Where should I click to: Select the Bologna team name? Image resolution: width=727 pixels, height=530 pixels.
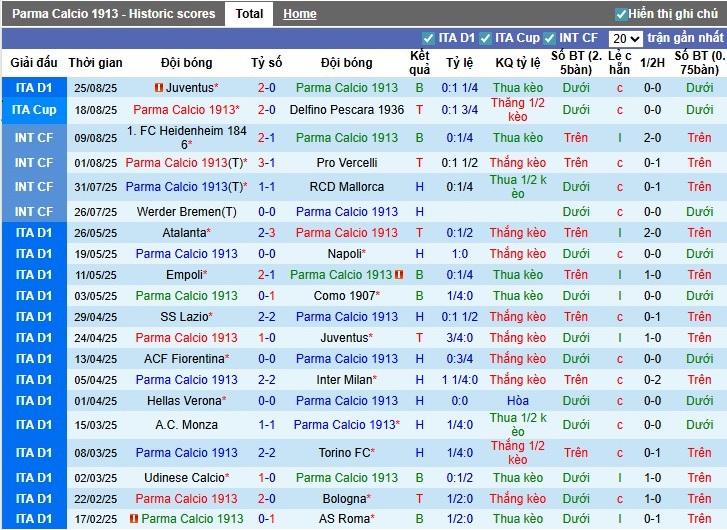coord(344,499)
